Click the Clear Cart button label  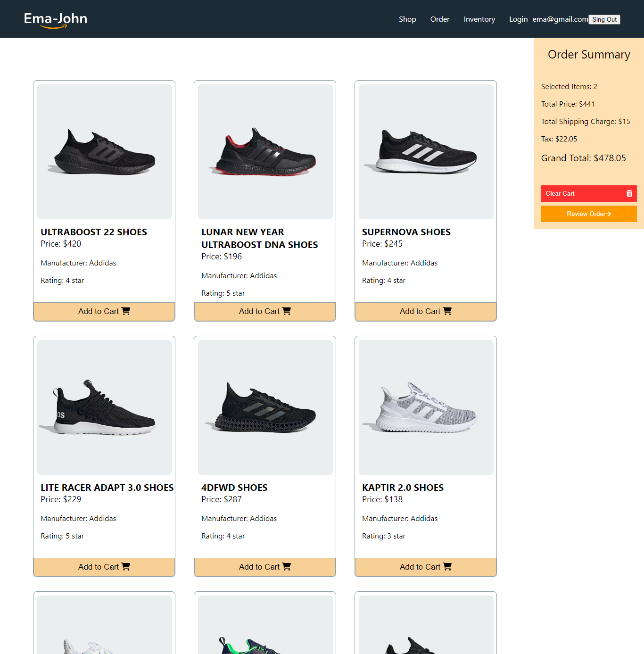tap(560, 193)
